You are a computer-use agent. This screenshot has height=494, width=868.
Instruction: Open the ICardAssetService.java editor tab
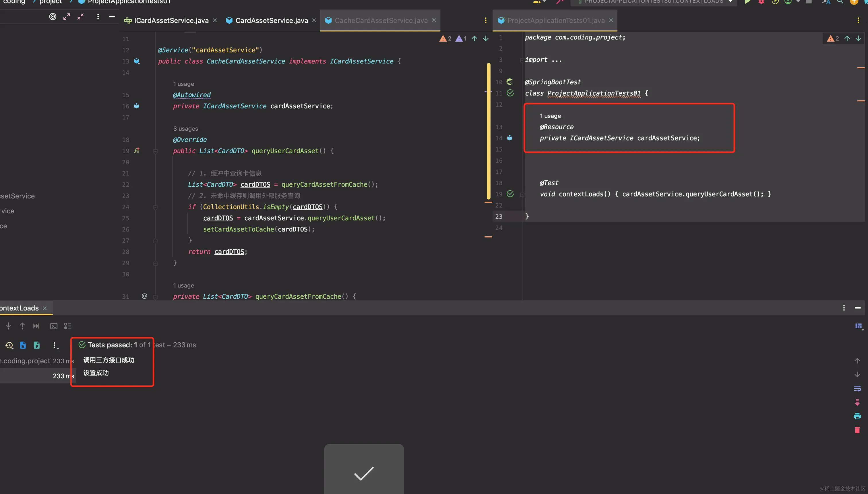click(171, 21)
